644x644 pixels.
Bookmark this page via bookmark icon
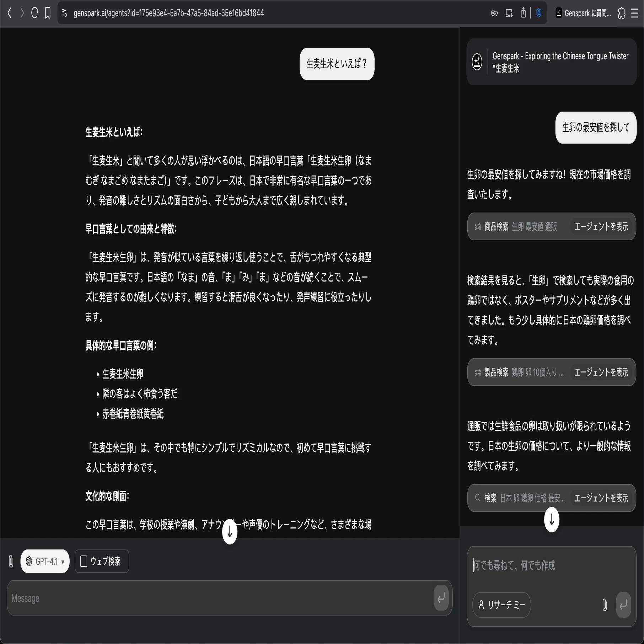coord(48,13)
